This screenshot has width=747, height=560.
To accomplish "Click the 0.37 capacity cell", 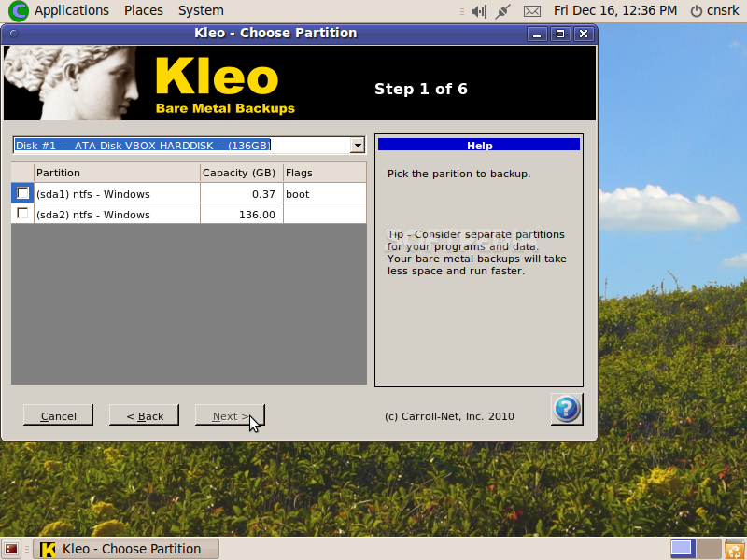I will click(242, 194).
